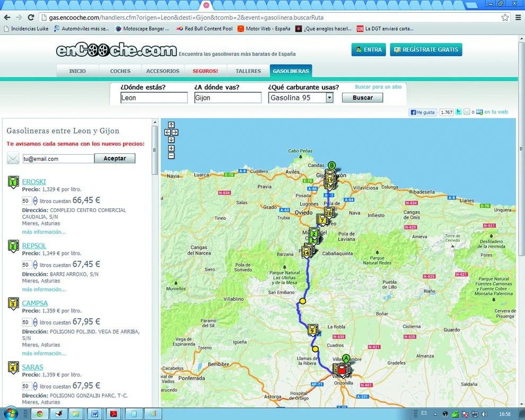
Task: Click the '¿A dónde vas?' field with Gijon
Action: (x=227, y=98)
